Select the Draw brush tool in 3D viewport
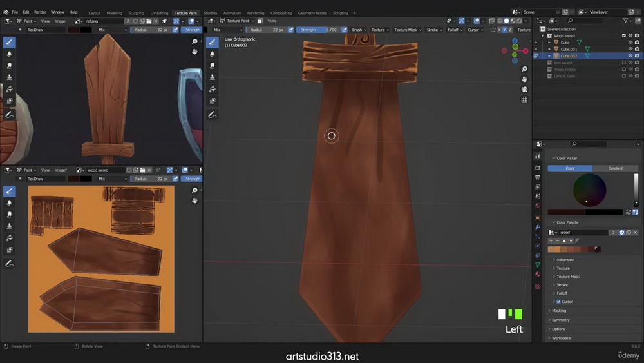The image size is (644, 363). click(213, 42)
